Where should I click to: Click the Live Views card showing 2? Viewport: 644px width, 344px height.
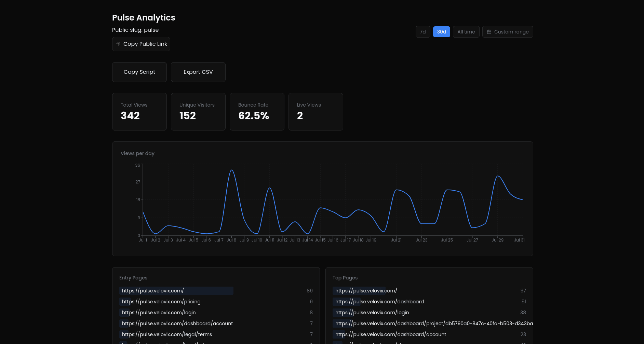[x=316, y=112]
